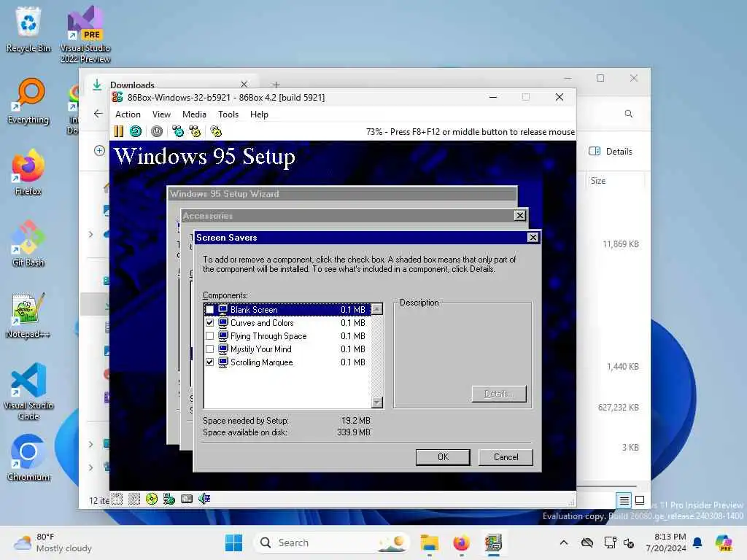Select Scrolling Marquee list row
Viewport: 747px width, 560px height.
click(x=287, y=362)
